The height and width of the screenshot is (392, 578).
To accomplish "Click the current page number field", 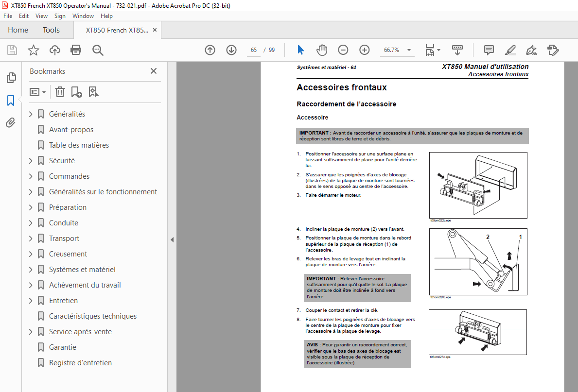I will (x=254, y=50).
